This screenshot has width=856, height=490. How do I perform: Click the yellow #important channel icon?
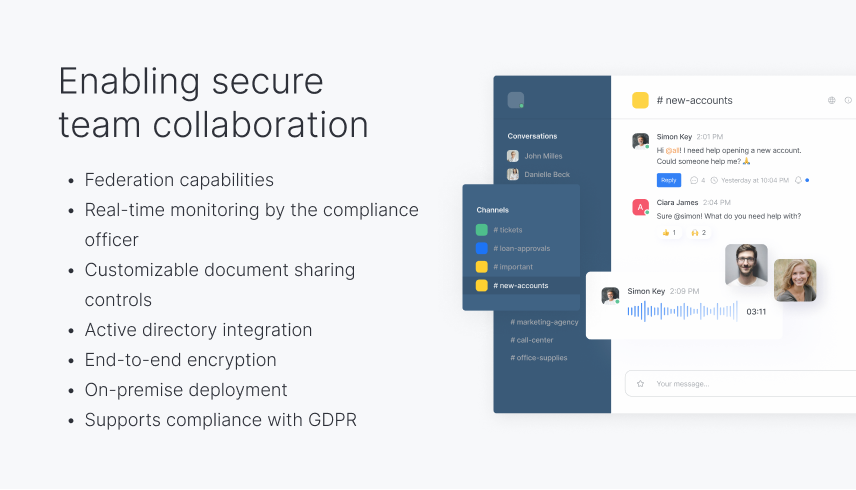point(482,267)
